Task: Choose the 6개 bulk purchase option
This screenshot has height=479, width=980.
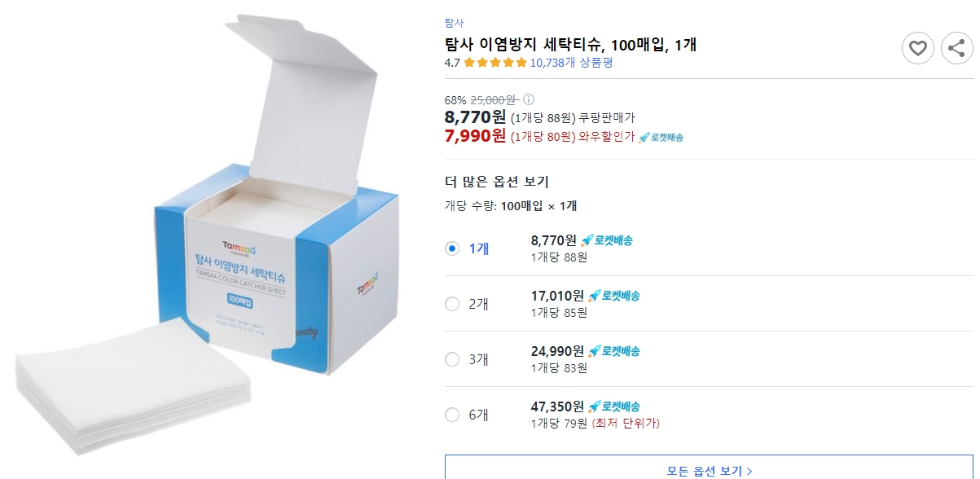Action: pos(451,414)
